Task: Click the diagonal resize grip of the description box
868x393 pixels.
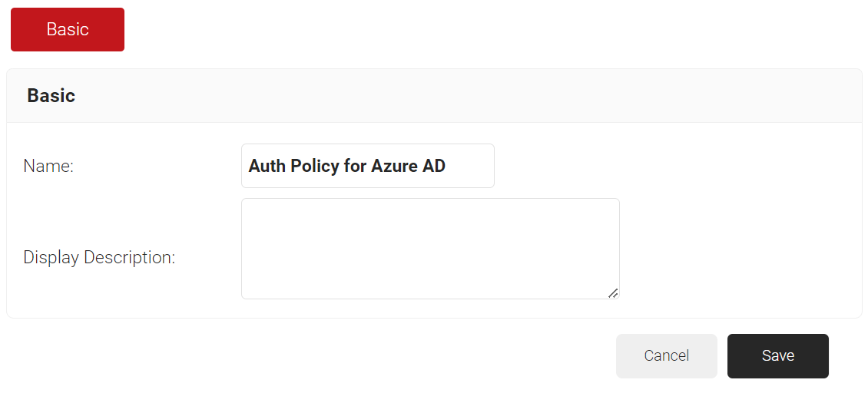Action: click(613, 292)
